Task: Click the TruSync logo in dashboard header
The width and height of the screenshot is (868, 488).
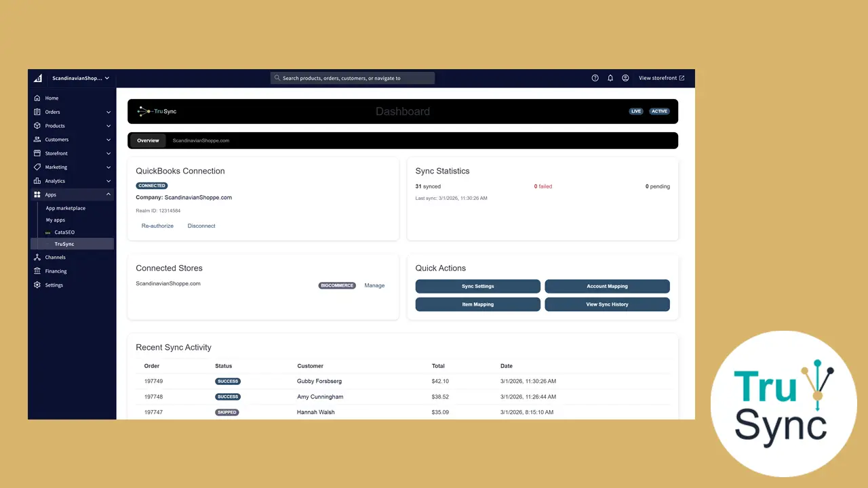Action: point(157,111)
